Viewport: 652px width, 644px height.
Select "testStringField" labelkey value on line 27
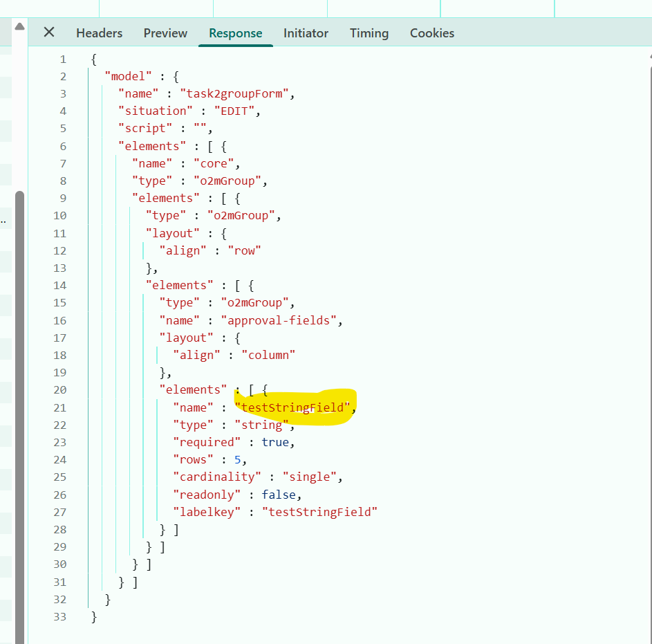click(319, 512)
